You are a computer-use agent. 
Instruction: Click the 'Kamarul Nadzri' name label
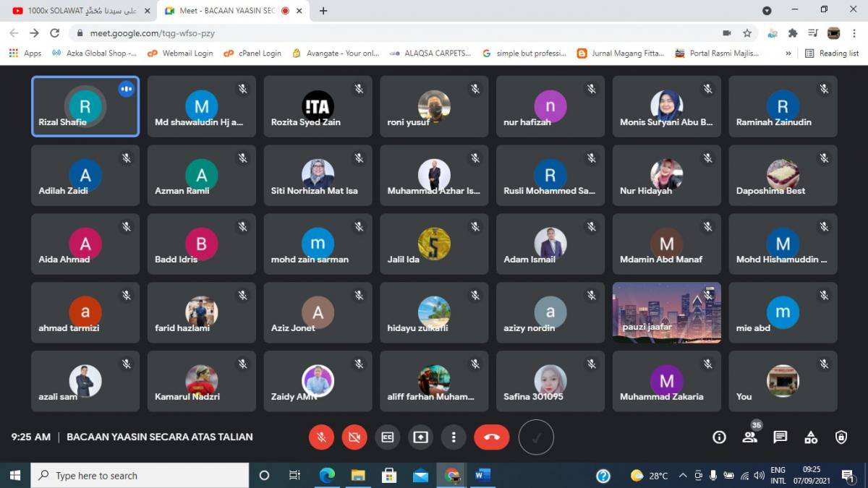point(187,396)
